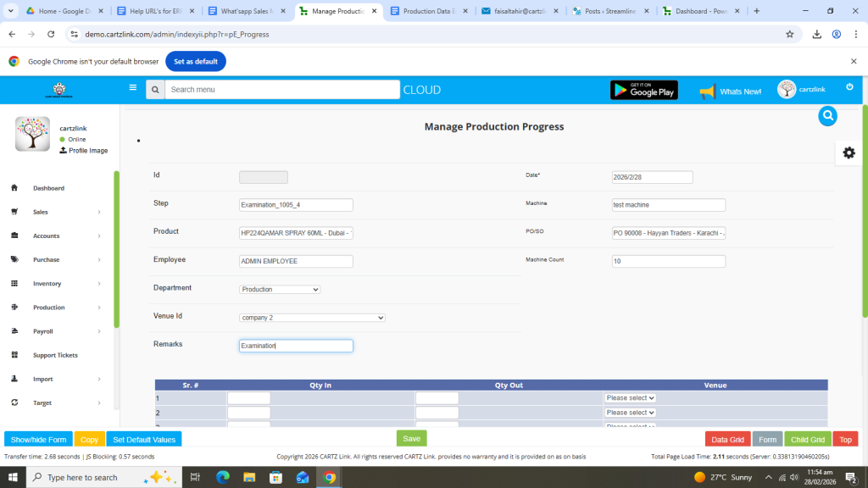Open the settings gear icon
This screenshot has height=488, width=868.
[x=849, y=152]
